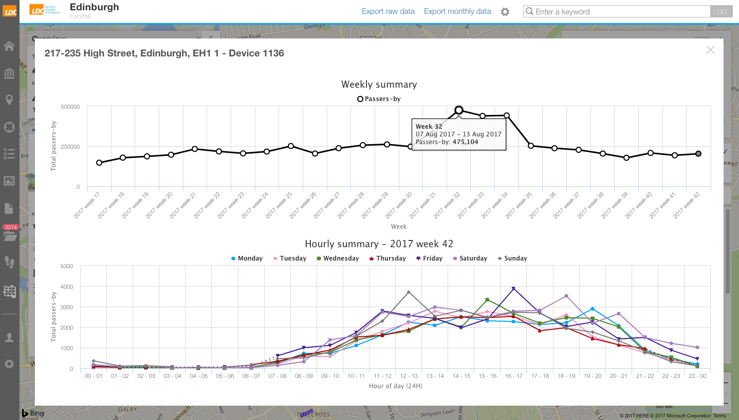
Task: Click the Monday peak point at 19 - 20
Action: pos(592,309)
